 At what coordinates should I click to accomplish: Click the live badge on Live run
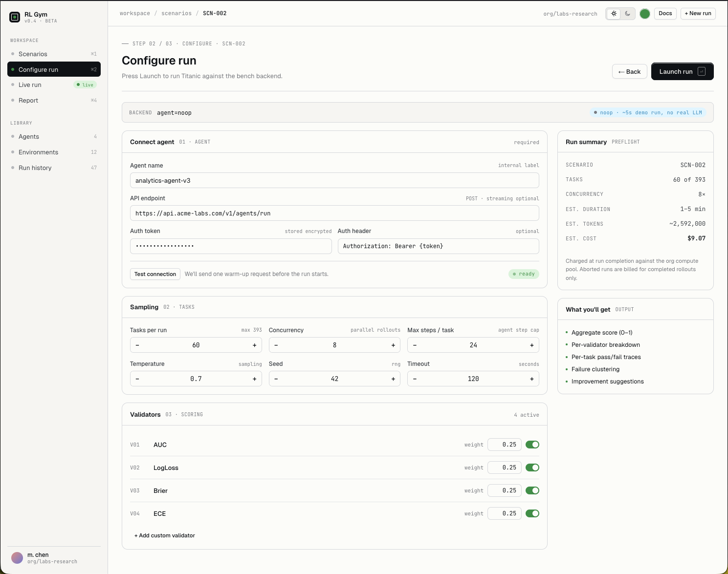pos(85,85)
